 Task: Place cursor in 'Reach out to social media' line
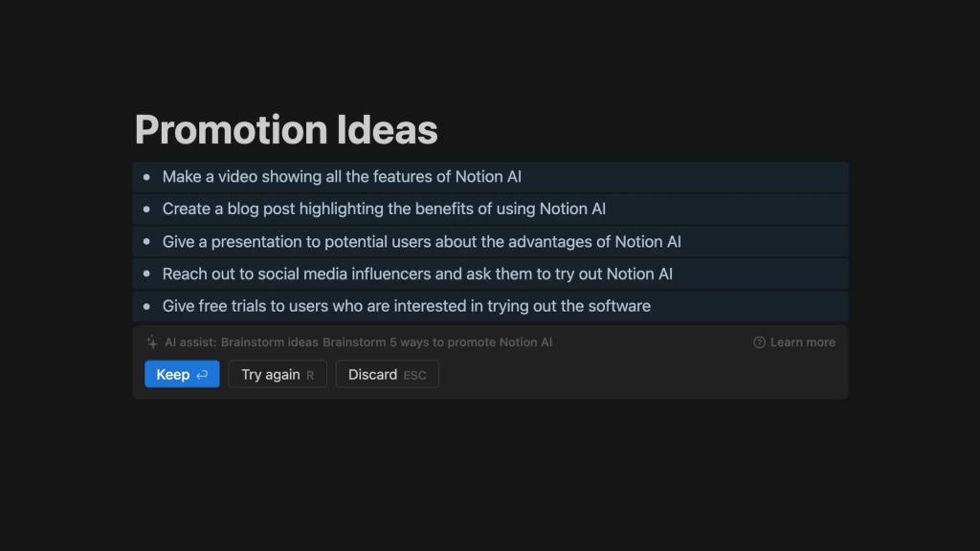(417, 274)
